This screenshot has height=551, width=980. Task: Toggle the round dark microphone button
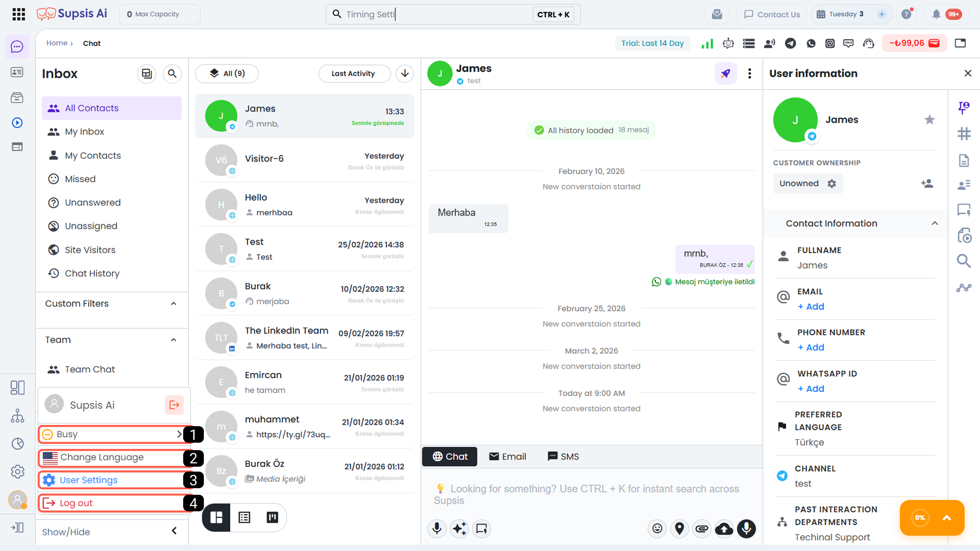coord(746,528)
